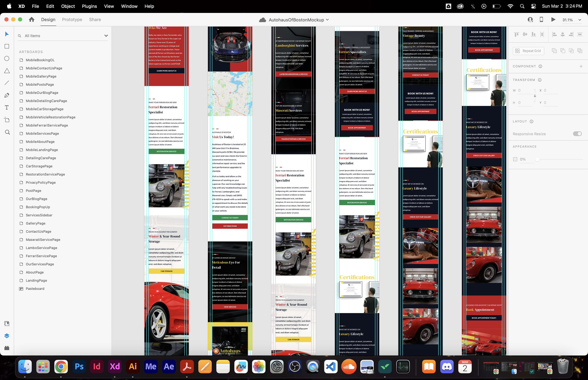
Task: Select the Zoom tool
Action: [7, 132]
